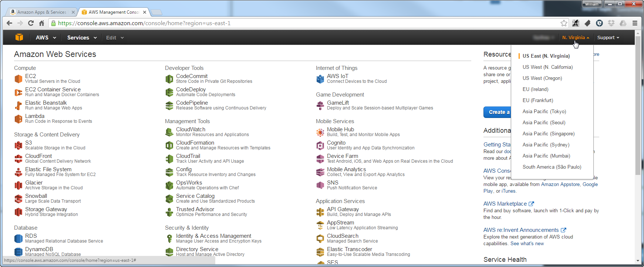Open the AWS dropdown menu
This screenshot has width=644, height=267.
coord(46,38)
